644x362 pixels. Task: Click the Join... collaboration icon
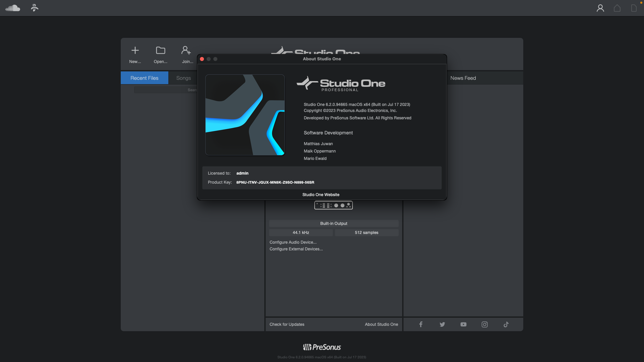click(186, 50)
